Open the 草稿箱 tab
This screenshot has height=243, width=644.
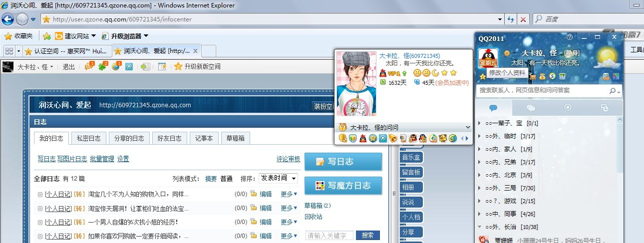[235, 138]
